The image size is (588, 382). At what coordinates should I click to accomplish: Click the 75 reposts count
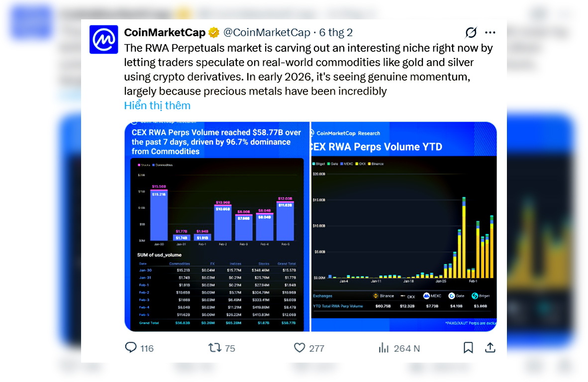[x=230, y=348]
